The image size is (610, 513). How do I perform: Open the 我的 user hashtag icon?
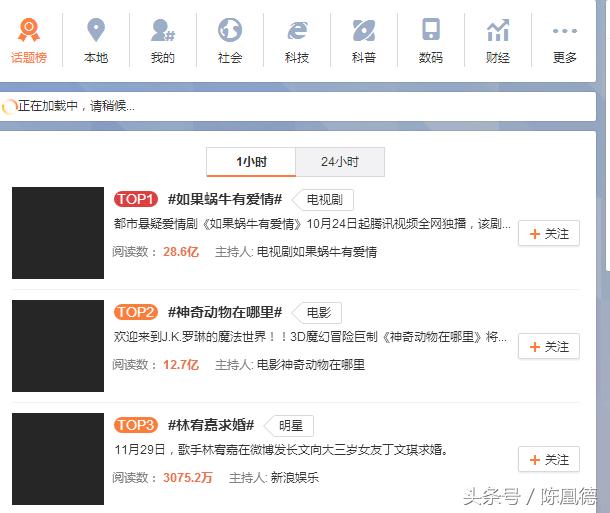pyautogui.click(x=163, y=30)
